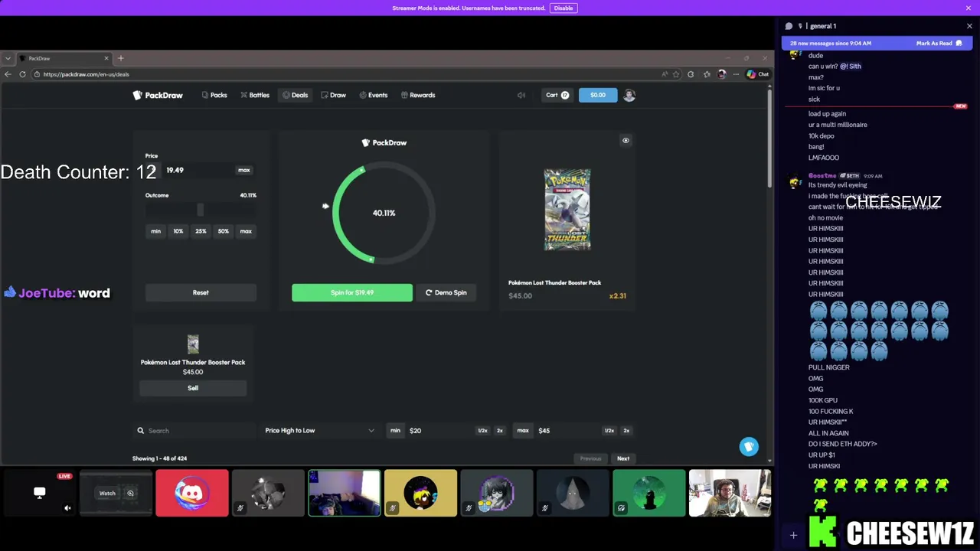Click Spin for $19.49
The width and height of the screenshot is (980, 551).
click(x=352, y=292)
